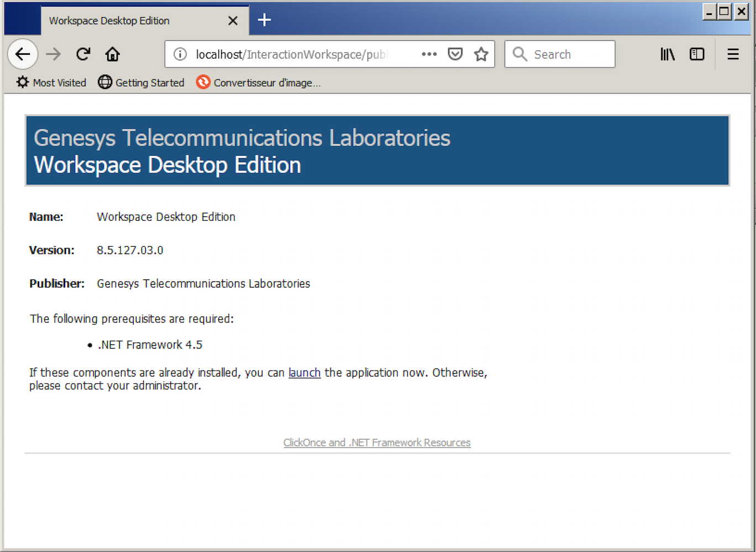Toggle the browser sidebar
The height and width of the screenshot is (552, 756).
697,54
